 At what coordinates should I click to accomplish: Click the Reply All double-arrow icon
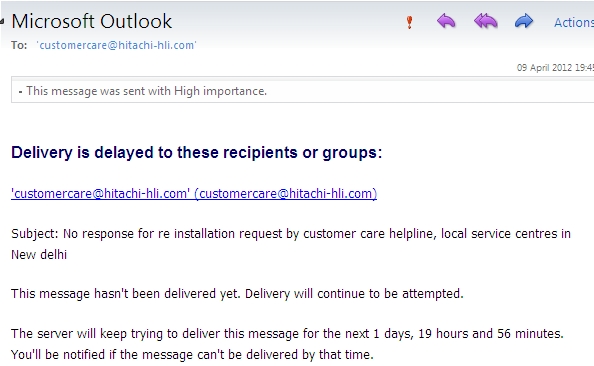click(x=486, y=21)
